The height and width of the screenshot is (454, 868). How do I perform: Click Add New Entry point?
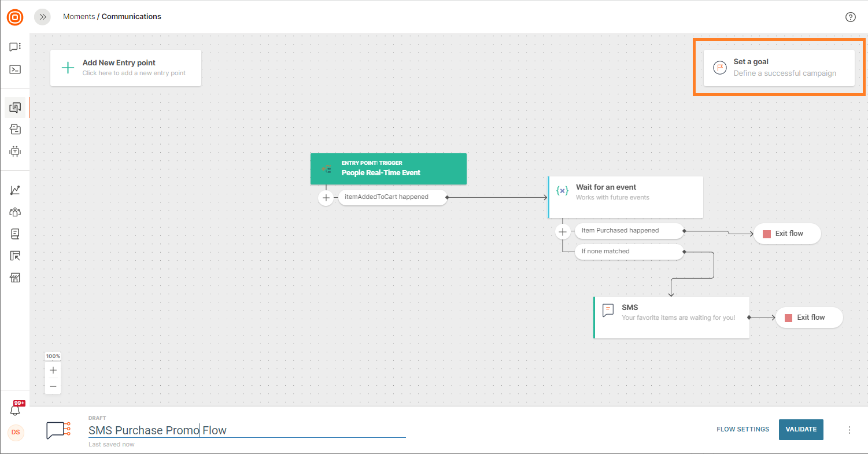(x=125, y=68)
